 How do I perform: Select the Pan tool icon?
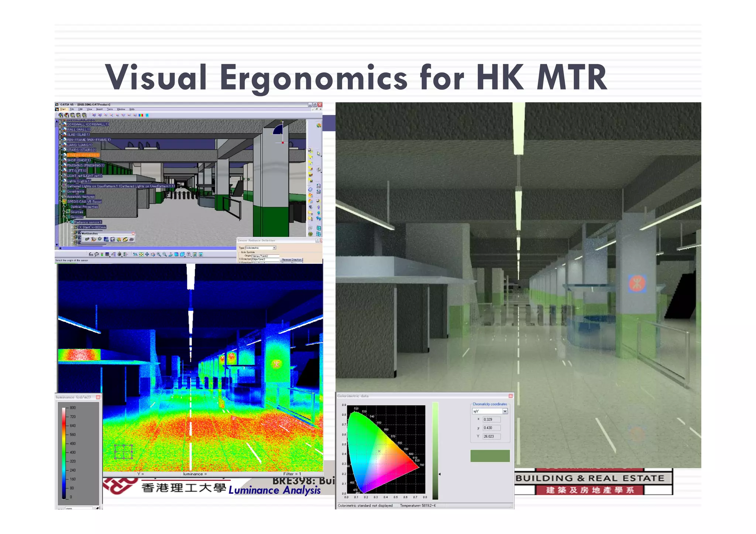(x=147, y=254)
